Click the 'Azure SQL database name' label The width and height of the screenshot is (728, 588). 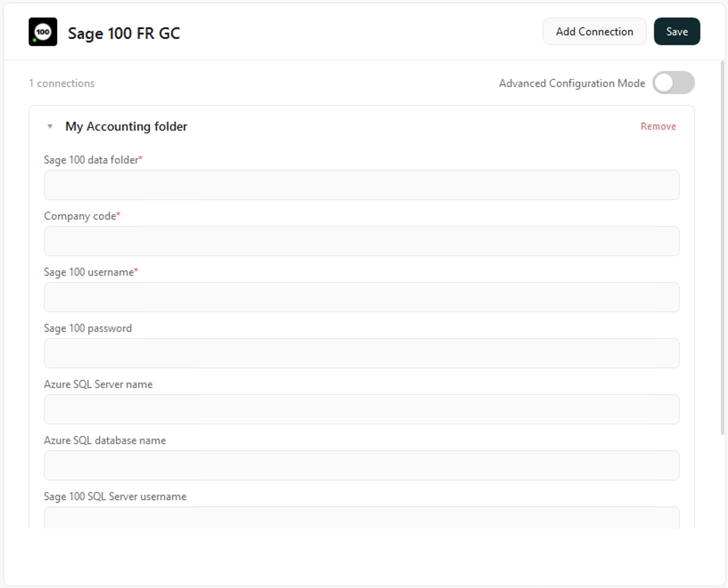pos(105,441)
